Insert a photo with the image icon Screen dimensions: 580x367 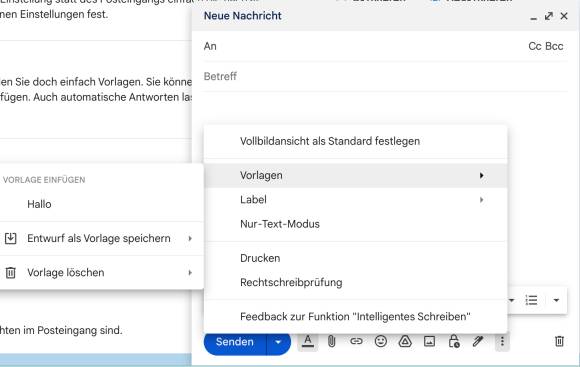tap(429, 341)
